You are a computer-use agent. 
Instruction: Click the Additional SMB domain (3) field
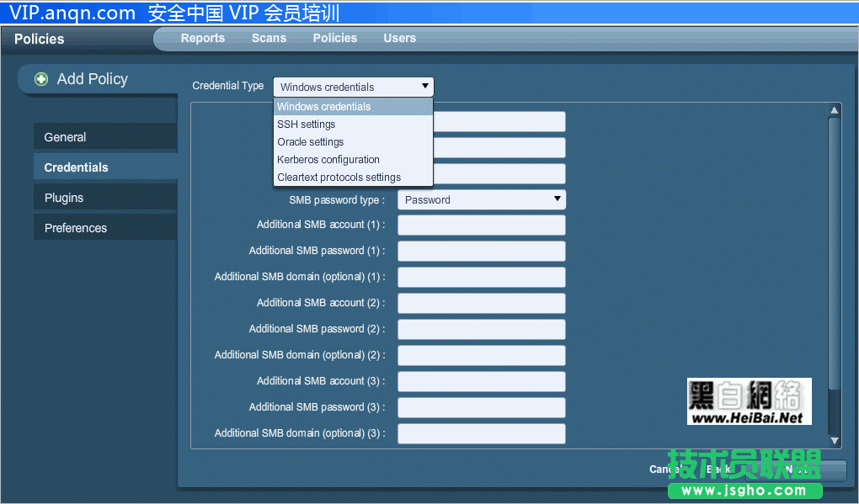481,434
